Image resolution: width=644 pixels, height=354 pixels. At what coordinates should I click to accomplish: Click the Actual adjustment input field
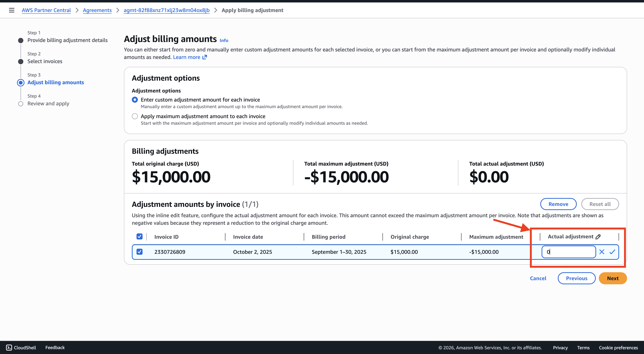569,252
